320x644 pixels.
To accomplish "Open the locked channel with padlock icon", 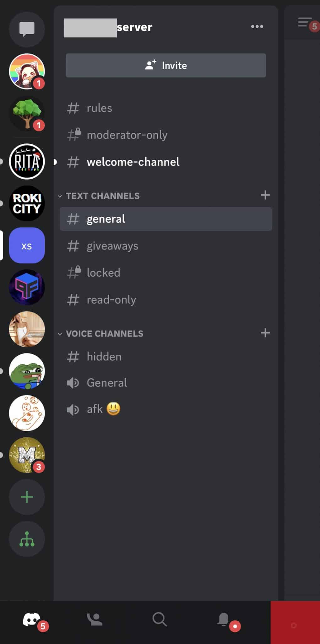I will (x=104, y=272).
